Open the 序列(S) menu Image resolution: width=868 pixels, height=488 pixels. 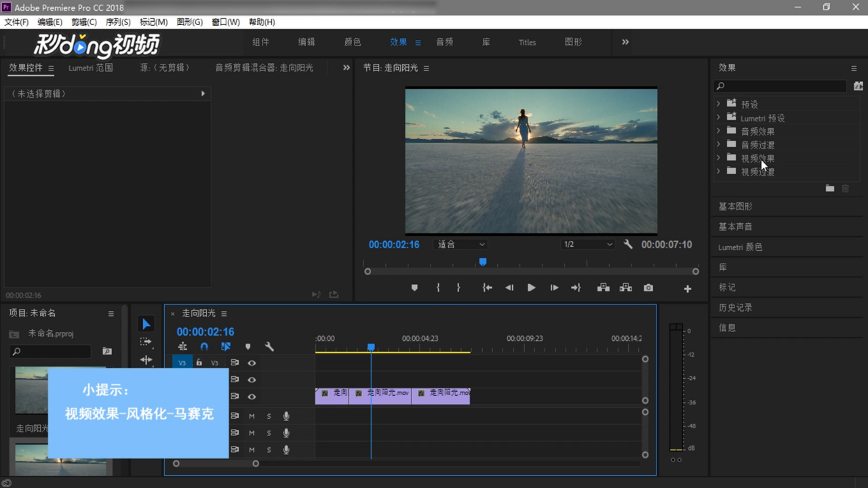(118, 22)
